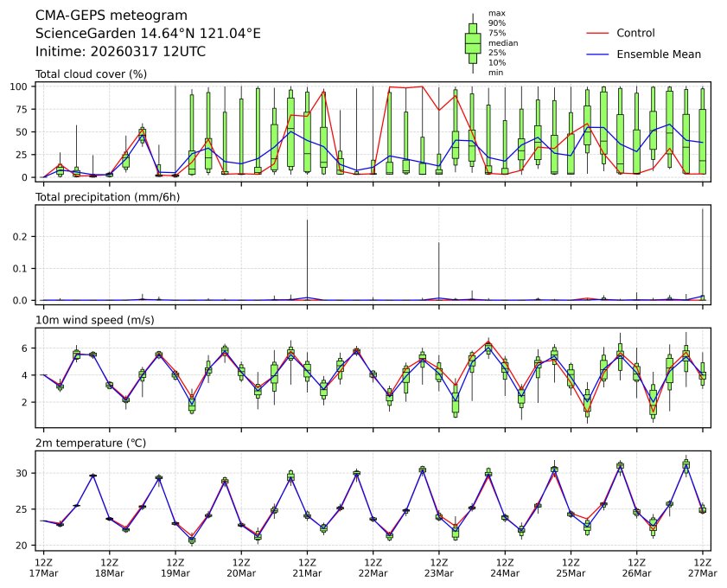The width and height of the screenshot is (727, 588).
Task: Click the '12Z 24Mar' time axis label
Action: (505, 566)
